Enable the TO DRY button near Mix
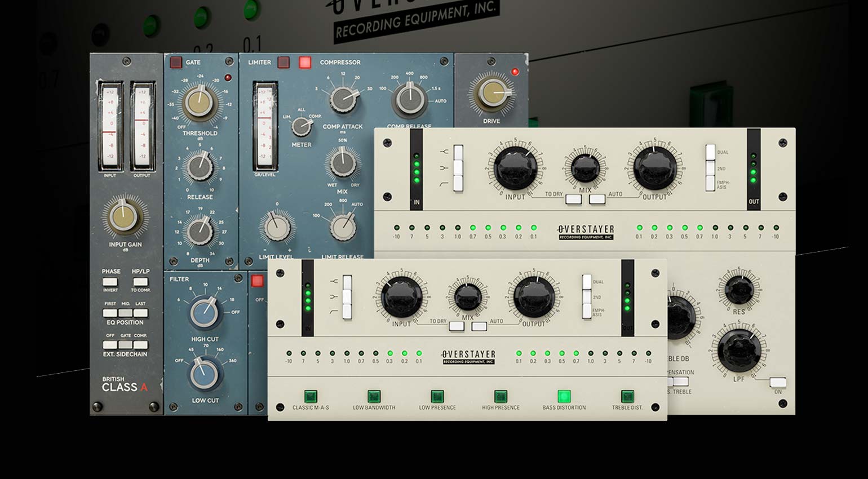Screen dimensions: 868x479 574,199
